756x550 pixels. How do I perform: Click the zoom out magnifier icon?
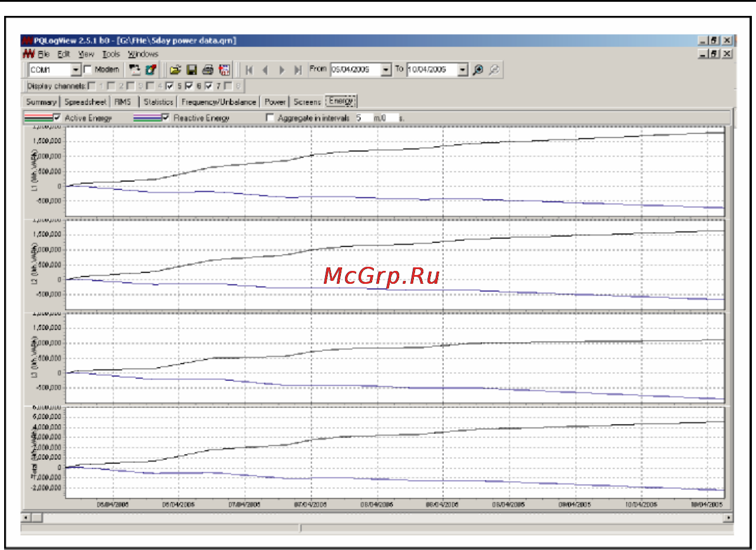(494, 69)
